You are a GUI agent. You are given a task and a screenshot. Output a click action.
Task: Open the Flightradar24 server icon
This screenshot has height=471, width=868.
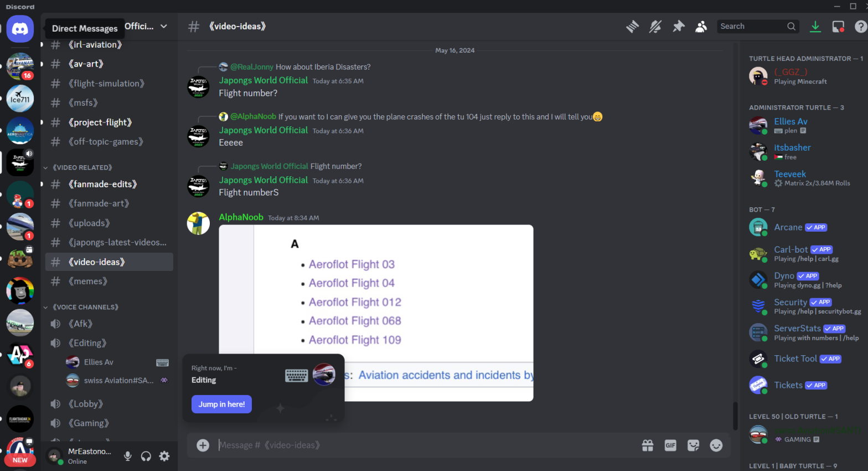(20, 419)
